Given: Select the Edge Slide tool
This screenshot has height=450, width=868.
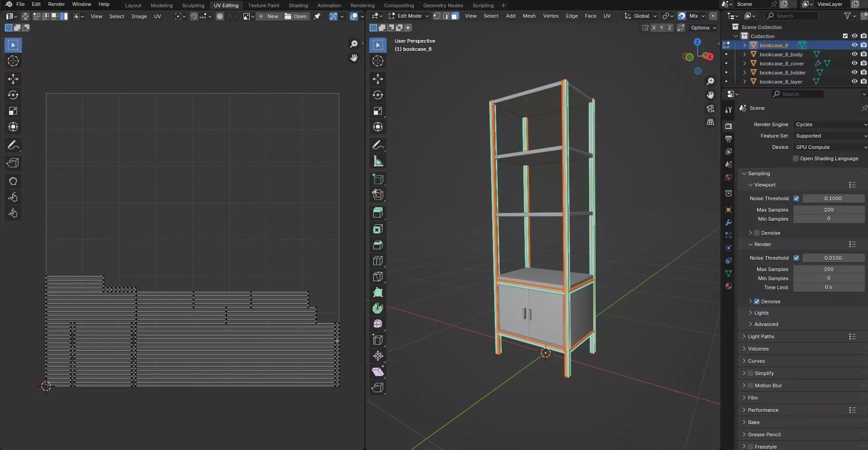Looking at the screenshot, I should coord(377,340).
